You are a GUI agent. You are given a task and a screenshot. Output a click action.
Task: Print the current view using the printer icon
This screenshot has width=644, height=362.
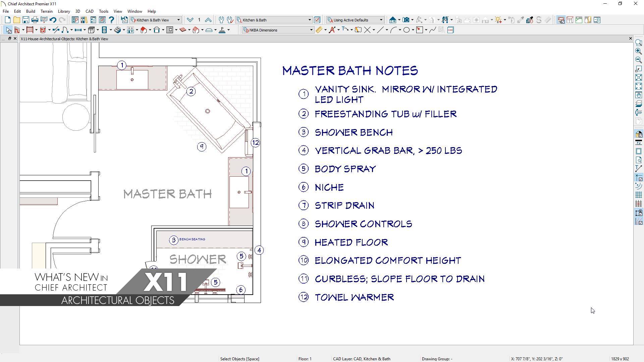35,20
